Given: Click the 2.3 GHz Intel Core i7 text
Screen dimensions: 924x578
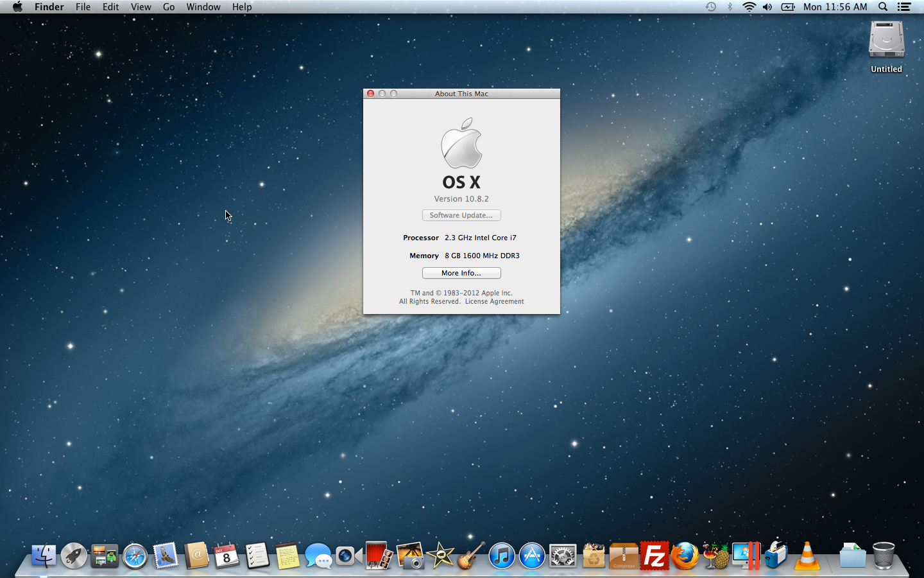Looking at the screenshot, I should tap(481, 238).
